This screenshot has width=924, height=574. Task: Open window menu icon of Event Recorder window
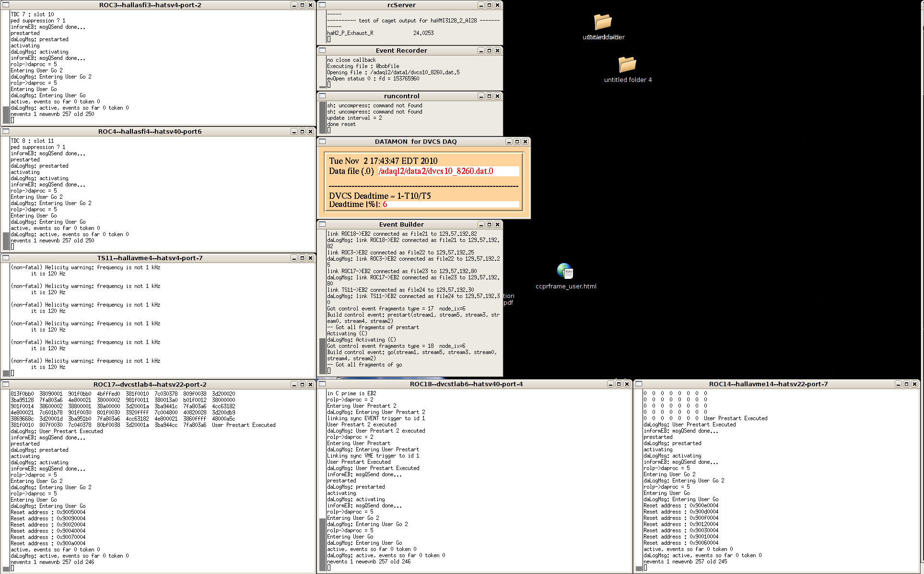coord(322,50)
